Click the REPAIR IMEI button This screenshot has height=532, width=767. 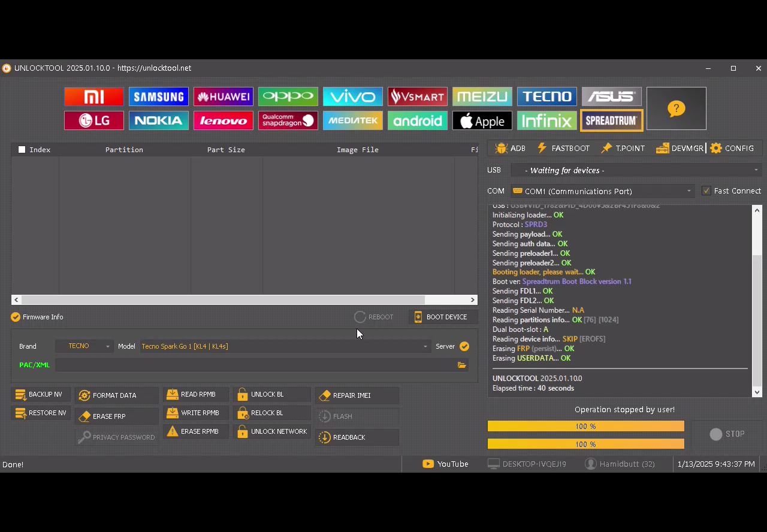tap(357, 395)
